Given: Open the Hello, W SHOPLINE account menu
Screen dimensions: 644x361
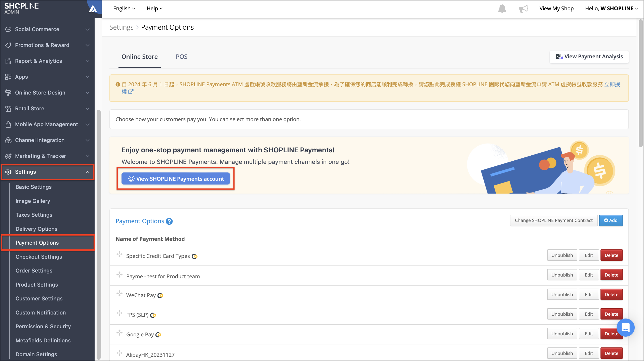Looking at the screenshot, I should pyautogui.click(x=612, y=9).
